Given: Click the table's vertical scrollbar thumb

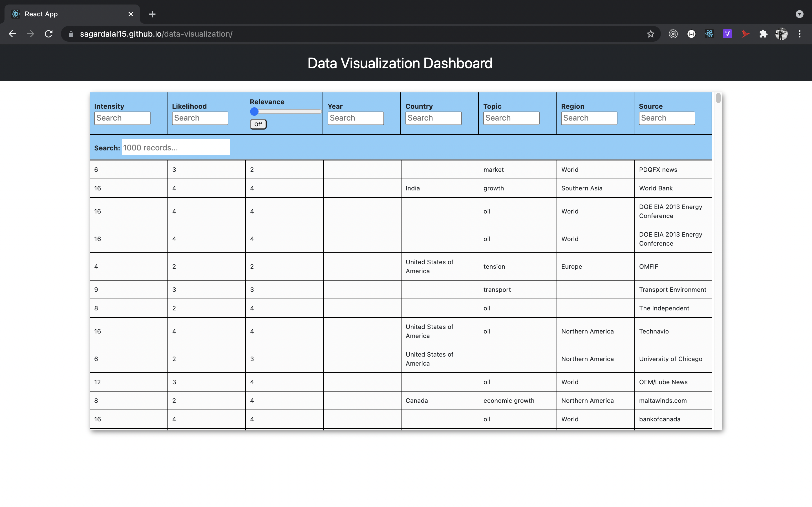Looking at the screenshot, I should pyautogui.click(x=718, y=98).
